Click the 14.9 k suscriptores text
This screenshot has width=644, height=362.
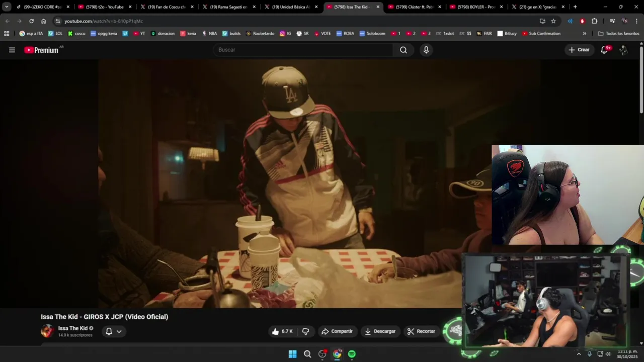(75, 335)
